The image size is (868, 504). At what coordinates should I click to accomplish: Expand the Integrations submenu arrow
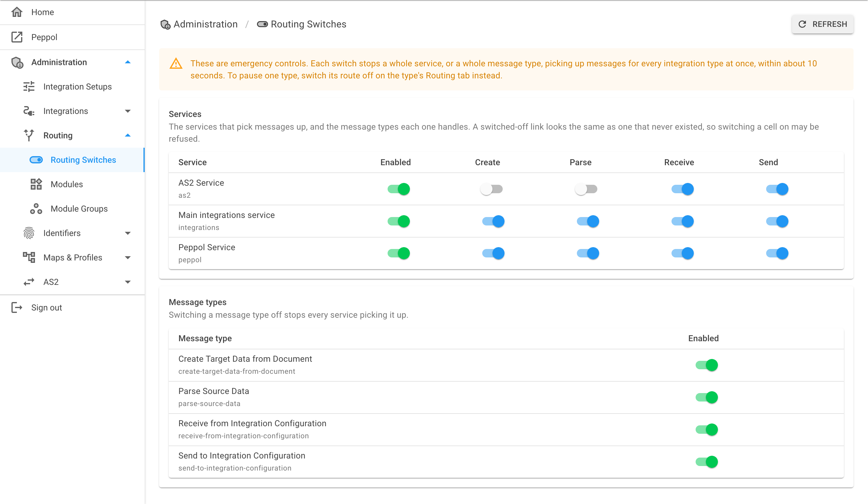tap(128, 111)
